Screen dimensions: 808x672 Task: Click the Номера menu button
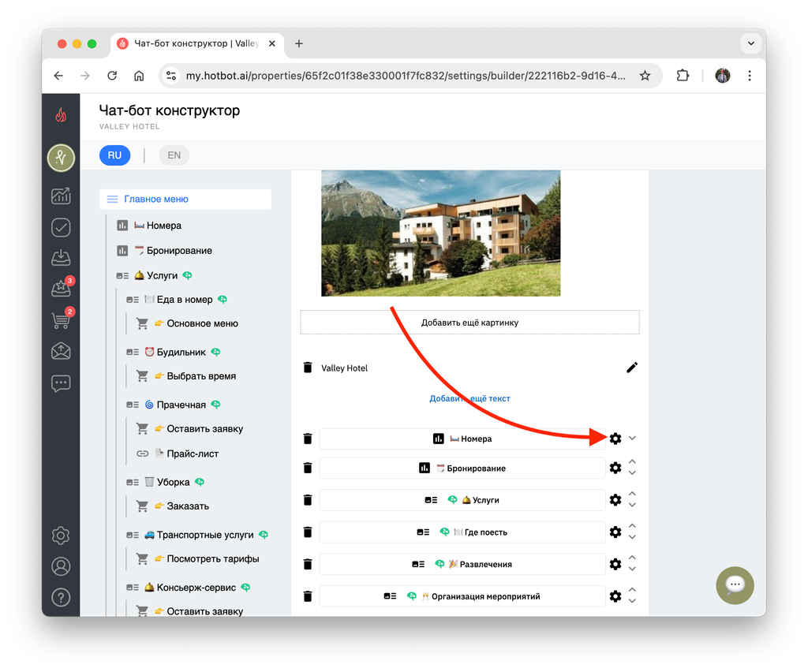[x=462, y=439]
